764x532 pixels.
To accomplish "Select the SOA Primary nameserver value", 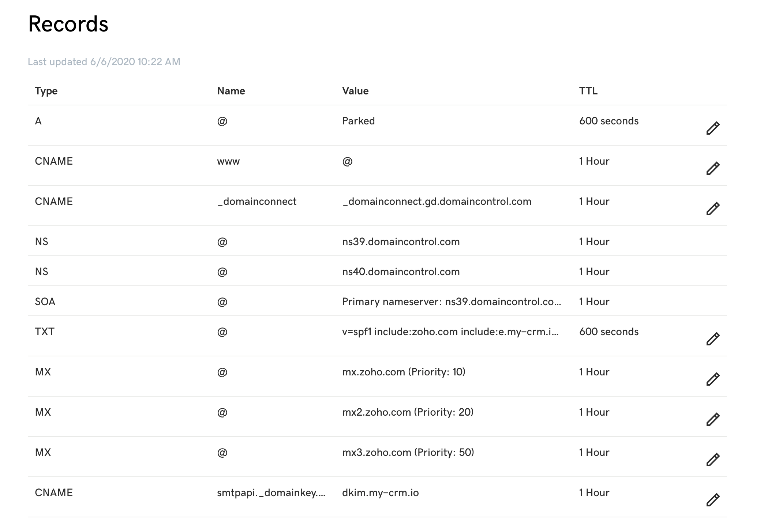I will pos(452,302).
